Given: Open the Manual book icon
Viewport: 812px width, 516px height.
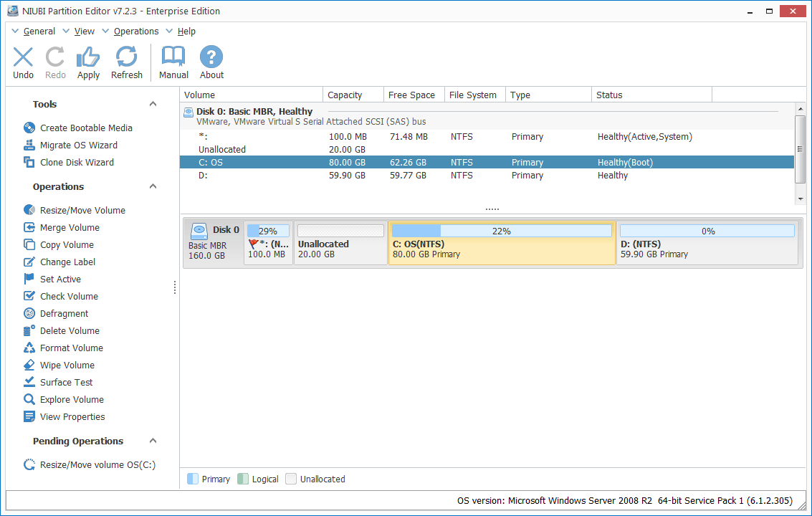Looking at the screenshot, I should click(x=173, y=57).
